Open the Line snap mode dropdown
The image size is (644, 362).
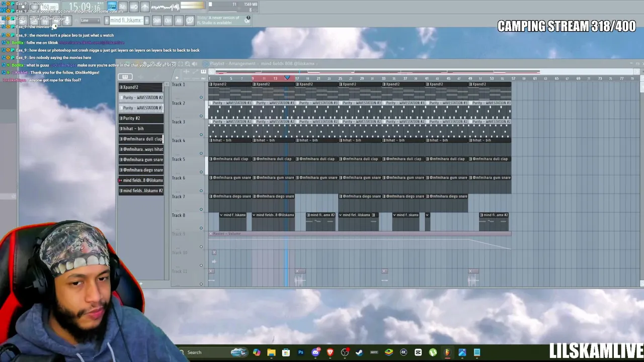(90, 20)
